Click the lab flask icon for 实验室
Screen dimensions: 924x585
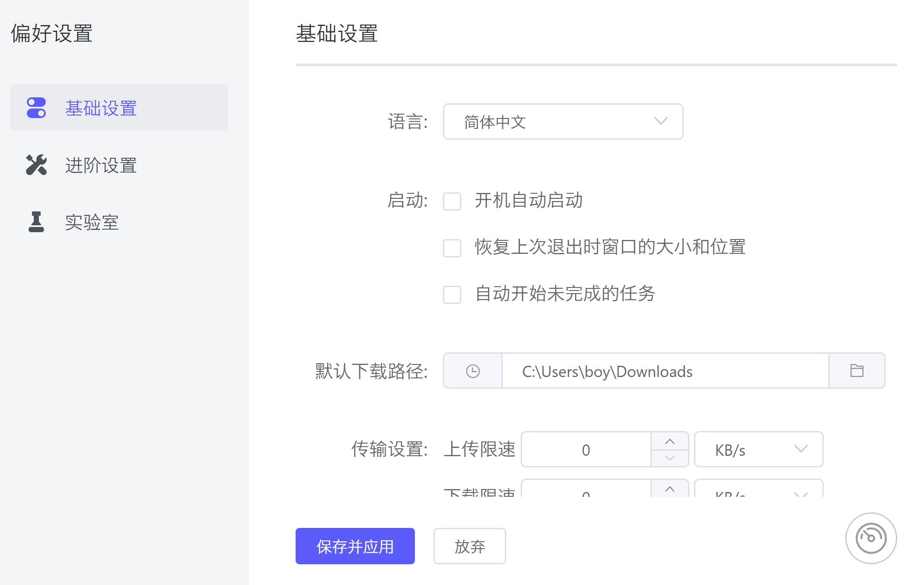click(x=36, y=222)
